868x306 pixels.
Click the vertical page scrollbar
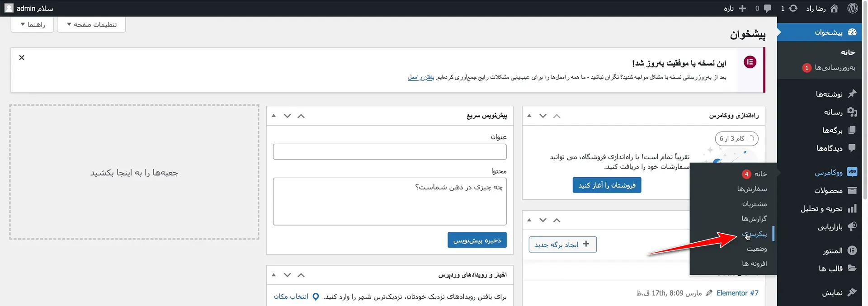click(x=865, y=99)
